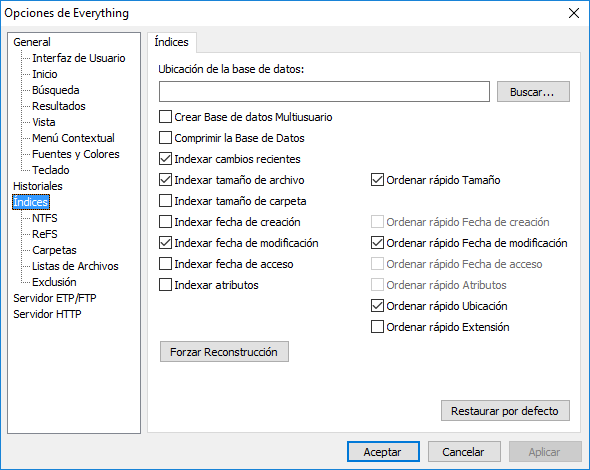The height and width of the screenshot is (470, 590).
Task: Open Historiales settings page
Action: click(x=38, y=186)
